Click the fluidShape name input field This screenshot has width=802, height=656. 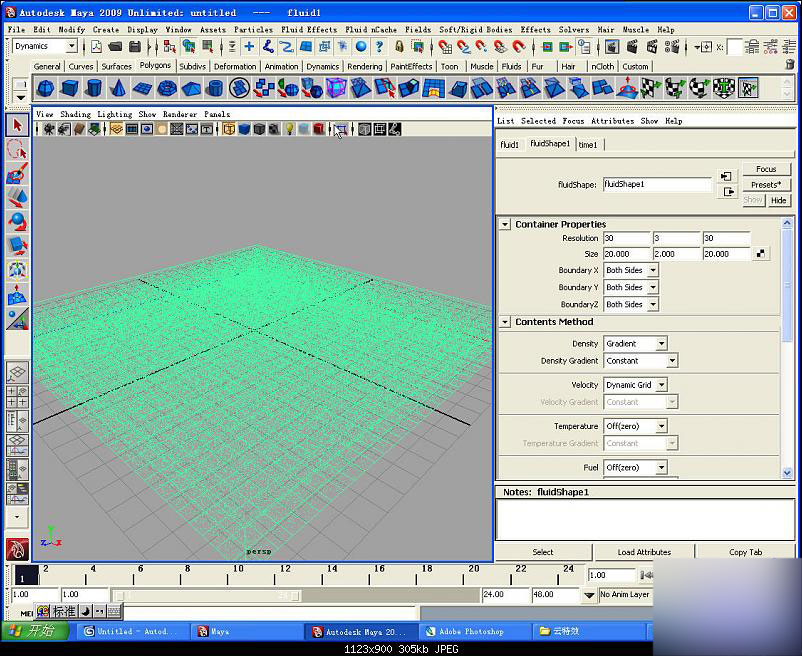point(656,184)
